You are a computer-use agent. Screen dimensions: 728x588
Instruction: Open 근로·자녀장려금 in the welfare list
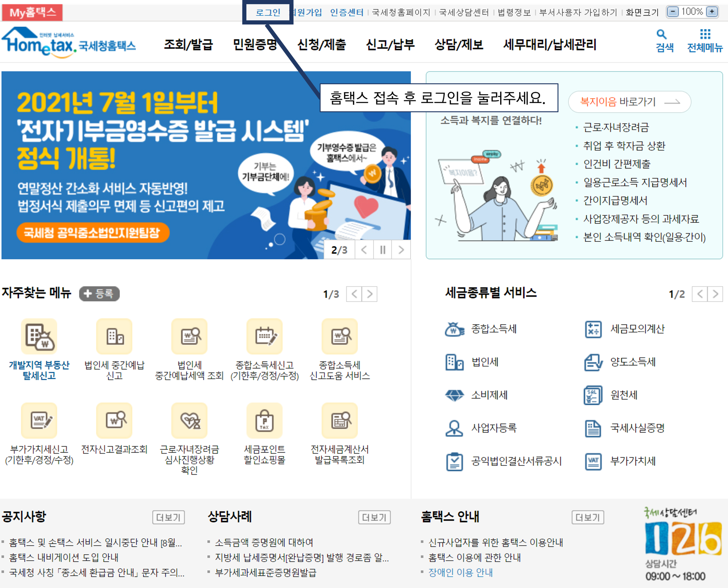[x=616, y=127]
